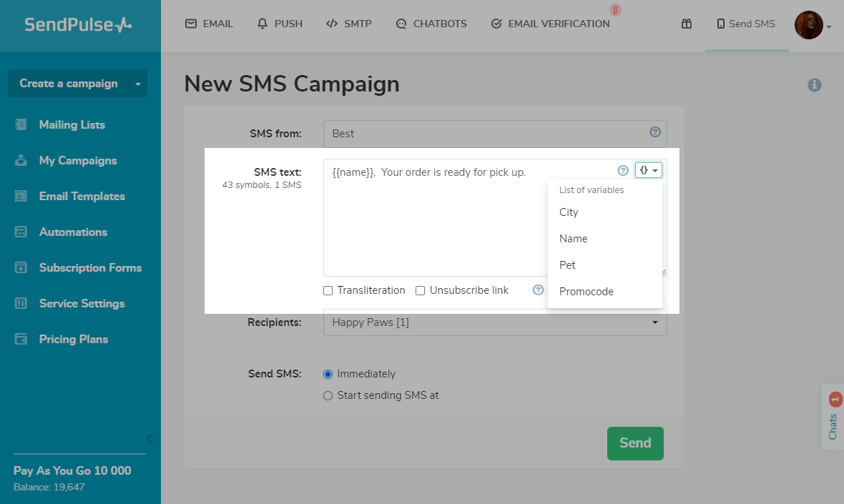This screenshot has height=504, width=844.
Task: Switch to the CHATBOTS tab
Action: (431, 24)
